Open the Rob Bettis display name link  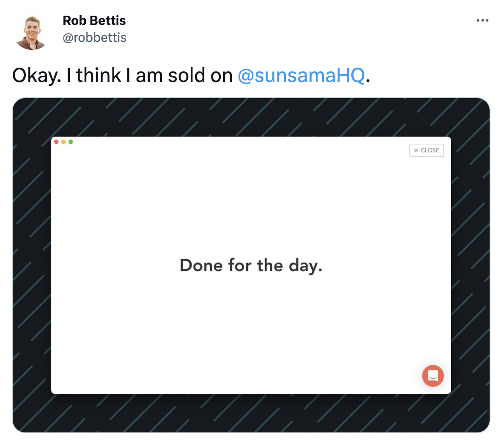pos(94,21)
